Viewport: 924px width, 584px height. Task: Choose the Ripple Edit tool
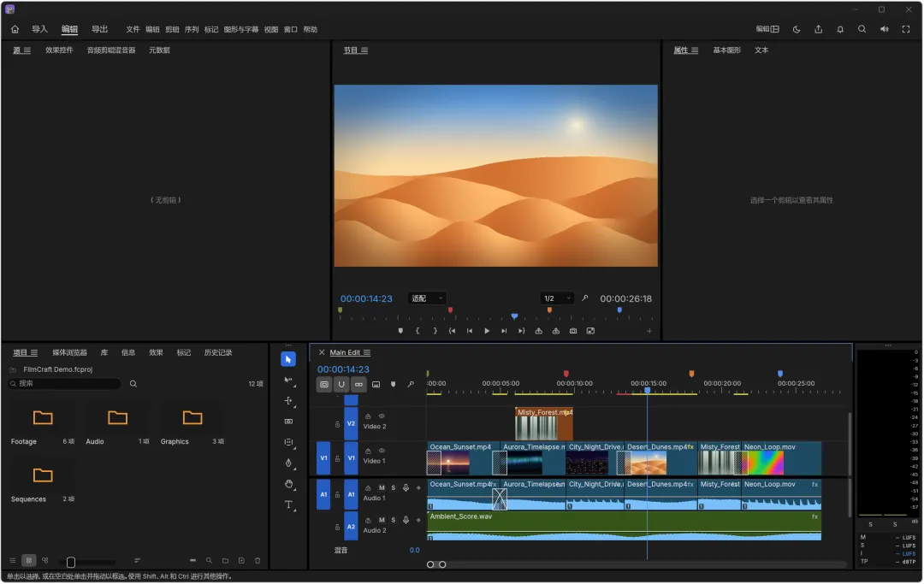(288, 401)
